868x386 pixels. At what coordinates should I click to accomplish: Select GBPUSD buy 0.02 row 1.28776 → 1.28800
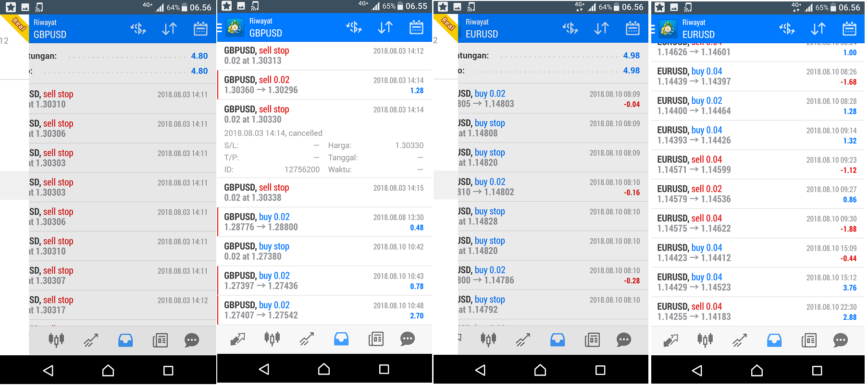tap(324, 222)
